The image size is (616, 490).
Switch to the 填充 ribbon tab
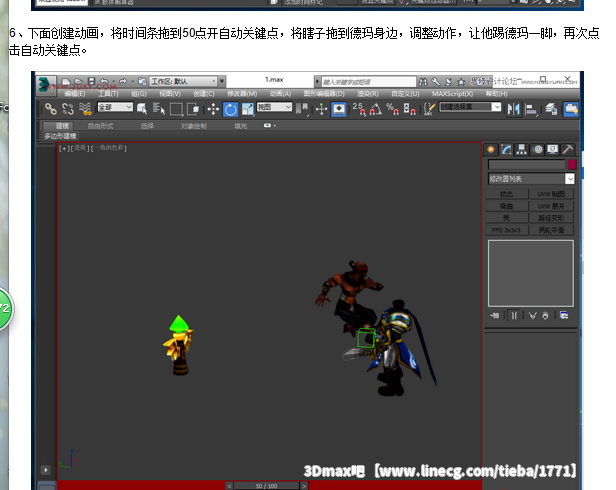point(241,126)
